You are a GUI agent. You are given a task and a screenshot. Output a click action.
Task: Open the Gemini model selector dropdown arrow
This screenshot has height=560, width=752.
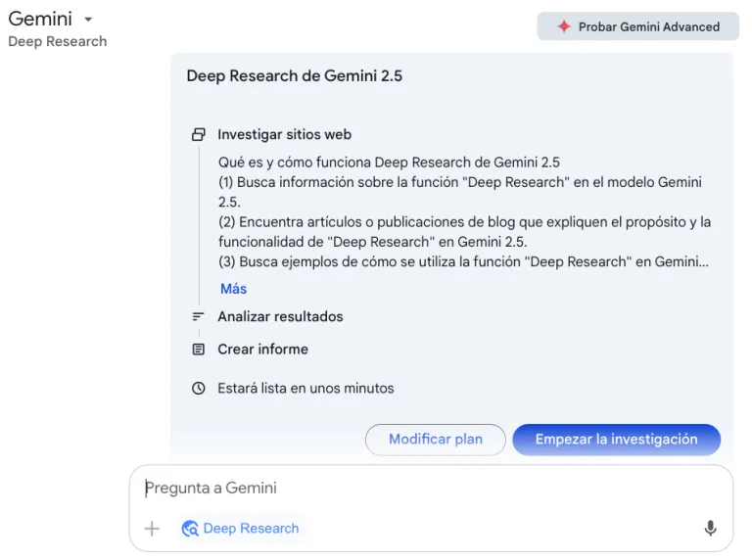tap(88, 20)
